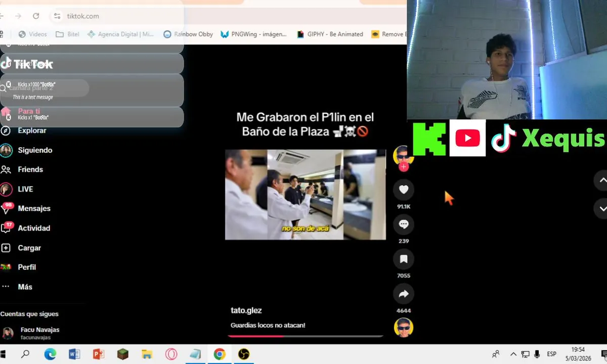607x364 pixels.
Task: Save video with the bookmark icon
Action: coord(404,259)
